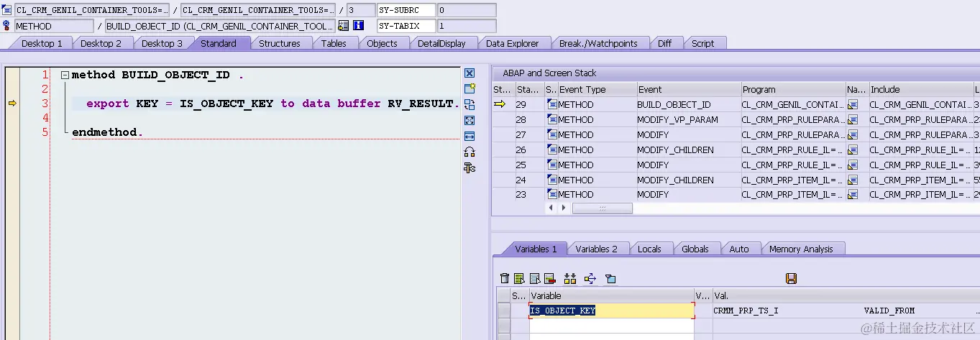Image resolution: width=980 pixels, height=340 pixels.
Task: Click the swap tool icon beside the editor
Action: click(470, 105)
